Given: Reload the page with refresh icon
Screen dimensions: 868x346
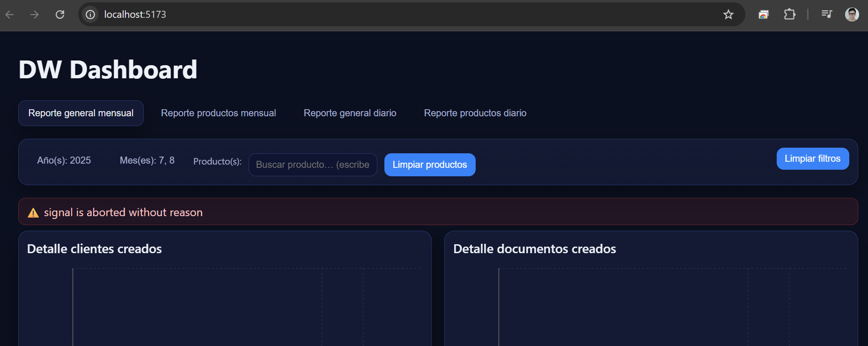Looking at the screenshot, I should 60,15.
